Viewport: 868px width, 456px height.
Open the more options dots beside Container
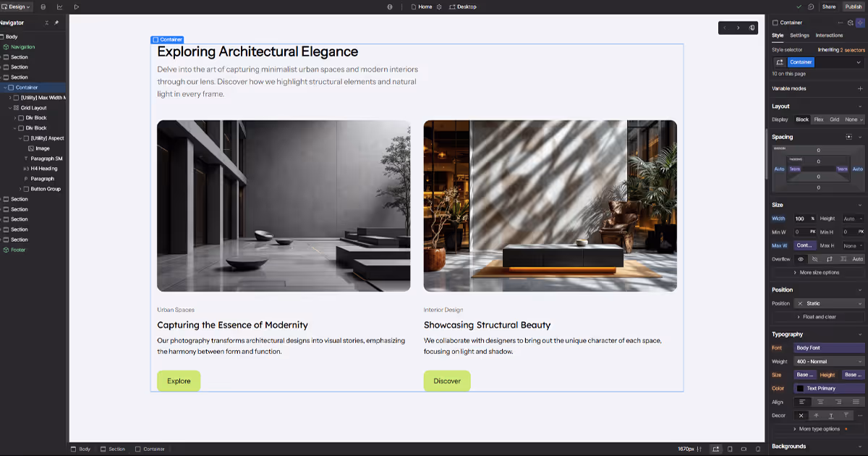tap(841, 22)
